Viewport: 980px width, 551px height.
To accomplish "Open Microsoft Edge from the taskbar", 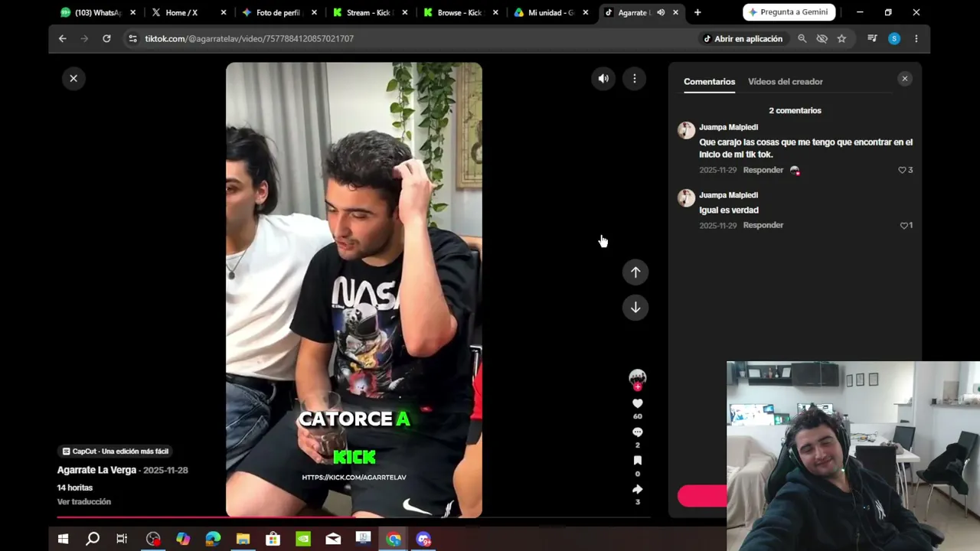I will [213, 539].
